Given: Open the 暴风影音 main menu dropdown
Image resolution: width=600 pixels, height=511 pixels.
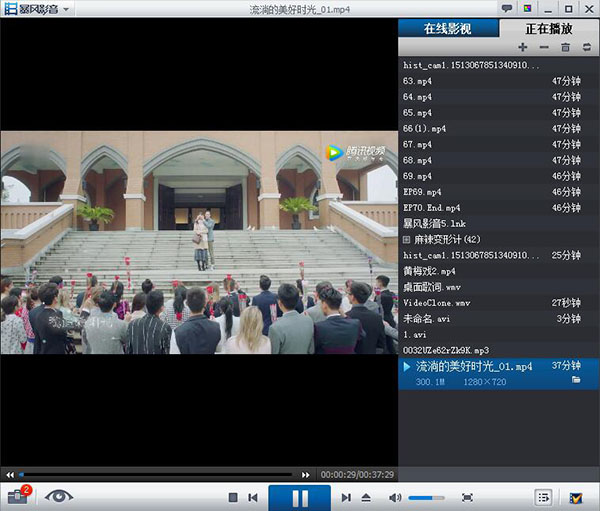Looking at the screenshot, I should pos(37,9).
